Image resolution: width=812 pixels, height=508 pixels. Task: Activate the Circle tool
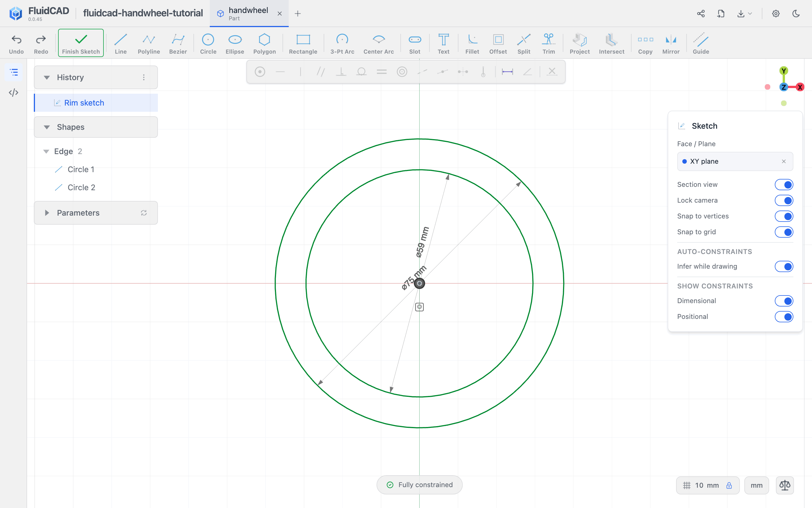point(208,43)
